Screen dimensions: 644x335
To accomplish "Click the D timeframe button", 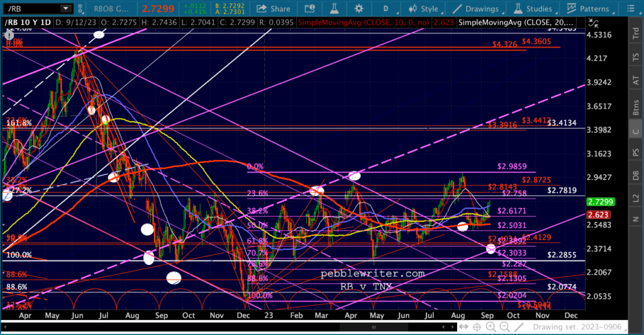I will pos(384,9).
